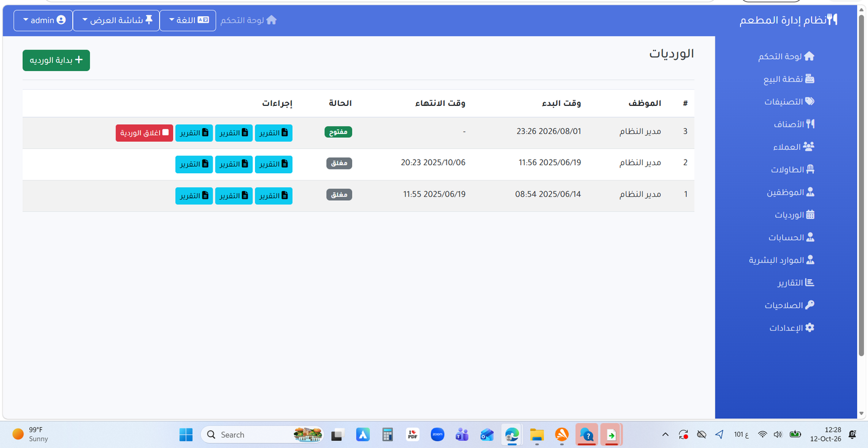This screenshot has height=448, width=868.
Task: Open the Windows Start menu
Action: pos(186,434)
